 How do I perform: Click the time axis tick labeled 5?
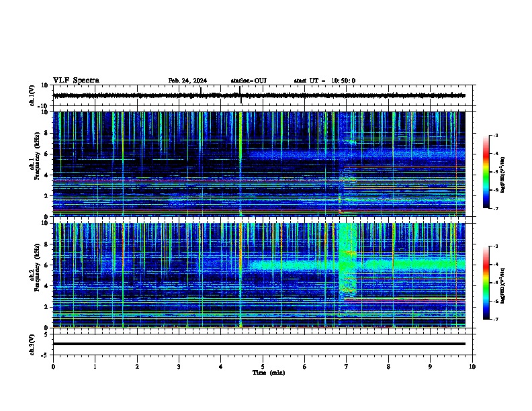click(x=263, y=367)
